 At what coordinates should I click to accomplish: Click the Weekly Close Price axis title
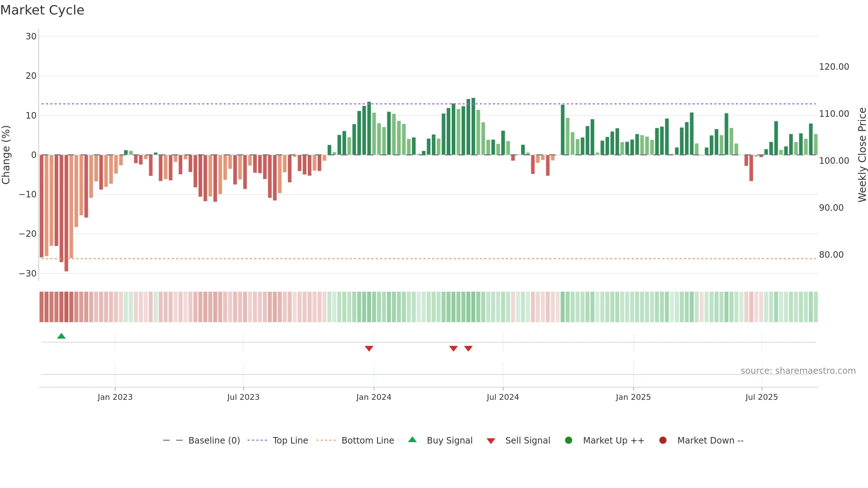(x=862, y=155)
